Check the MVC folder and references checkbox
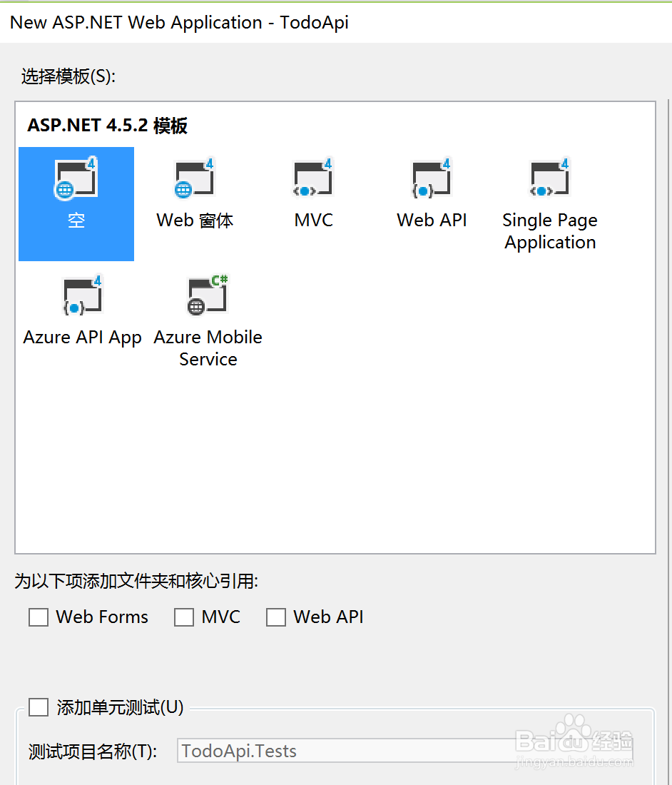The height and width of the screenshot is (785, 672). 183,617
